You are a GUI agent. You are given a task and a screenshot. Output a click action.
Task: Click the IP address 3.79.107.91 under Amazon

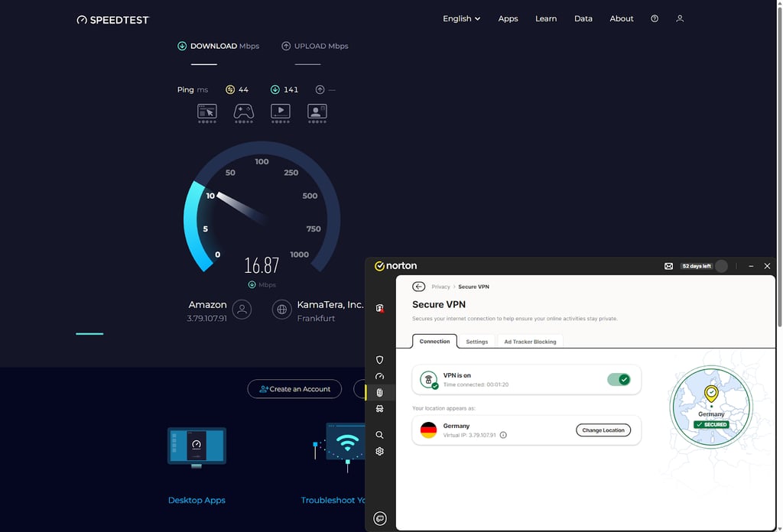coord(206,319)
